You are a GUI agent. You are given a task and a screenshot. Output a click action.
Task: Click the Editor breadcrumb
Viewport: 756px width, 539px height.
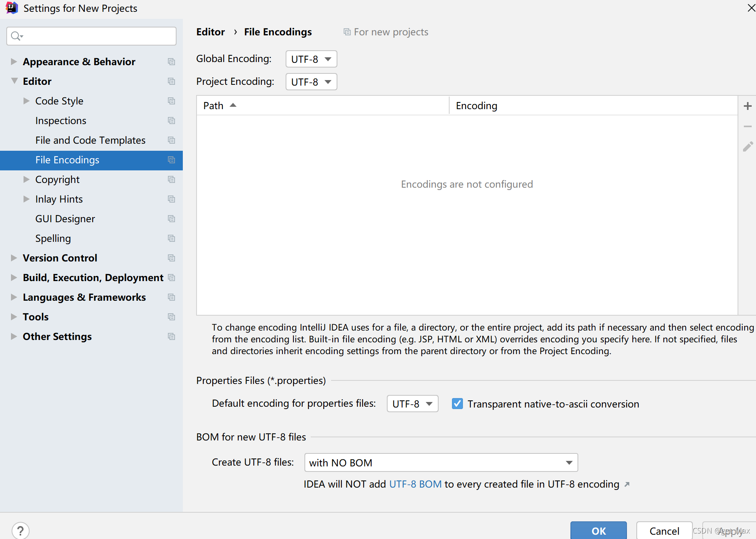tap(211, 32)
